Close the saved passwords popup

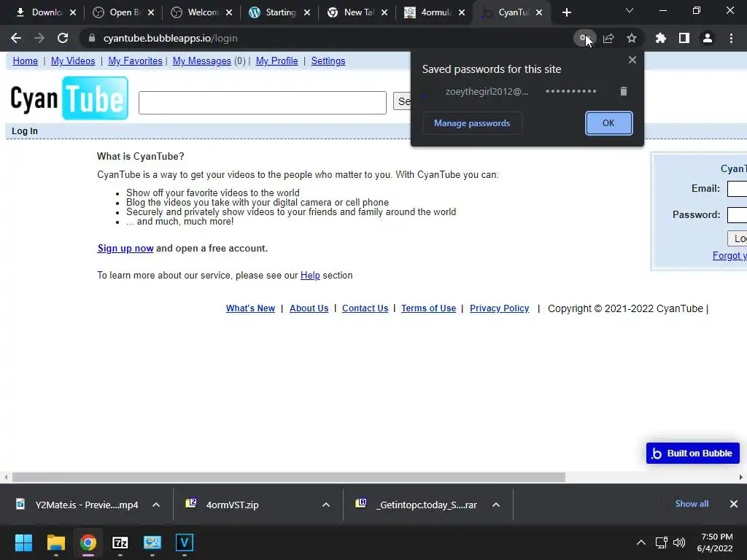[x=632, y=60]
